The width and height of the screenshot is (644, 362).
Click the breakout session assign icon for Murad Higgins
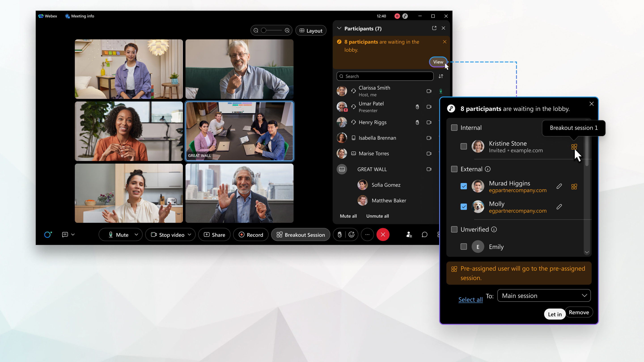tap(574, 186)
